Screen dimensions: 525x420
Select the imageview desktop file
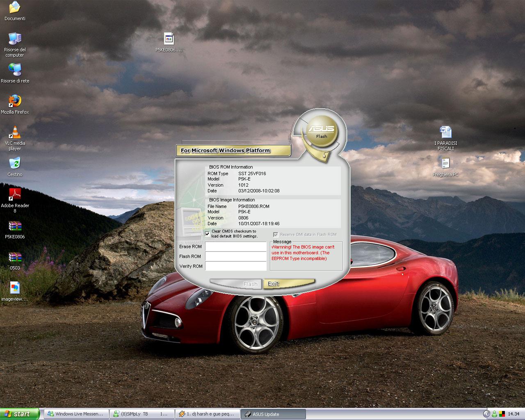15,288
